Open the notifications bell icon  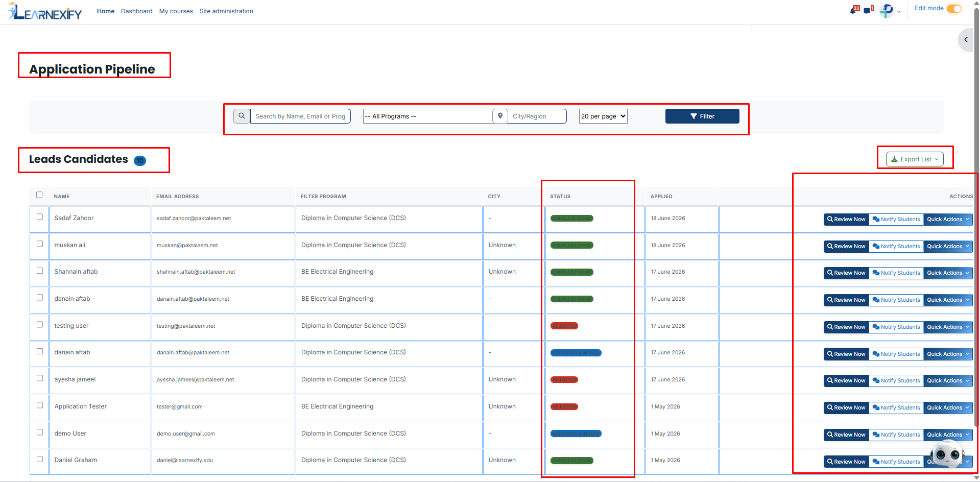(x=854, y=10)
